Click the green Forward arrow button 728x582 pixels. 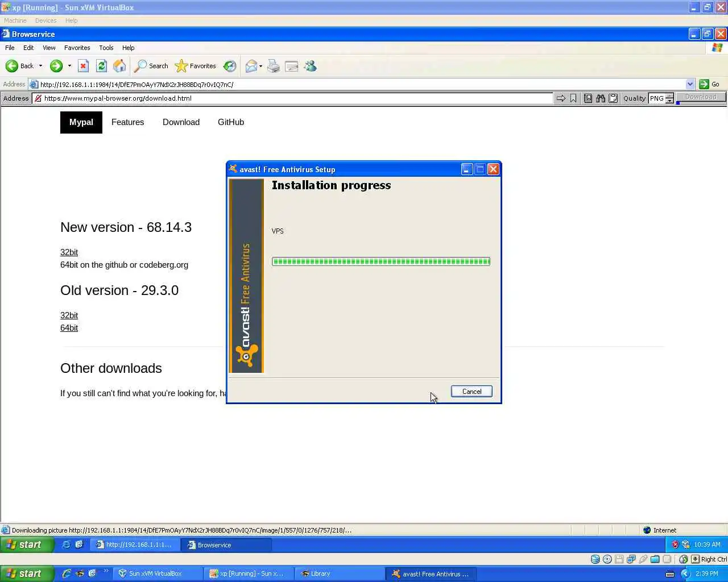[56, 66]
